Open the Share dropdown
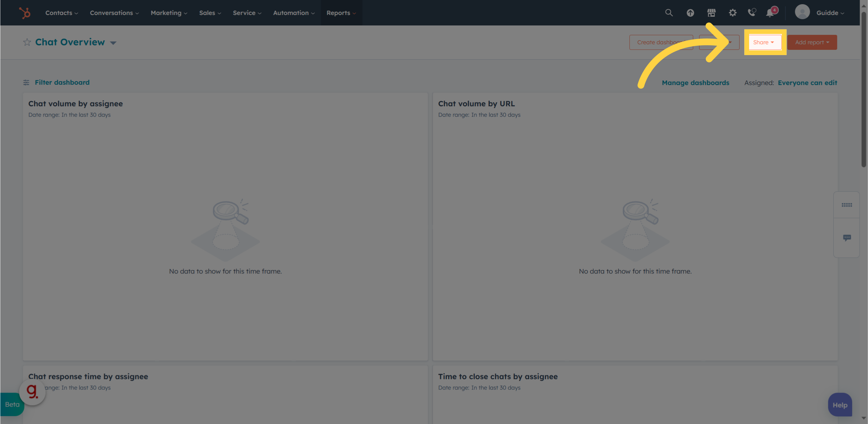868x424 pixels. [764, 42]
